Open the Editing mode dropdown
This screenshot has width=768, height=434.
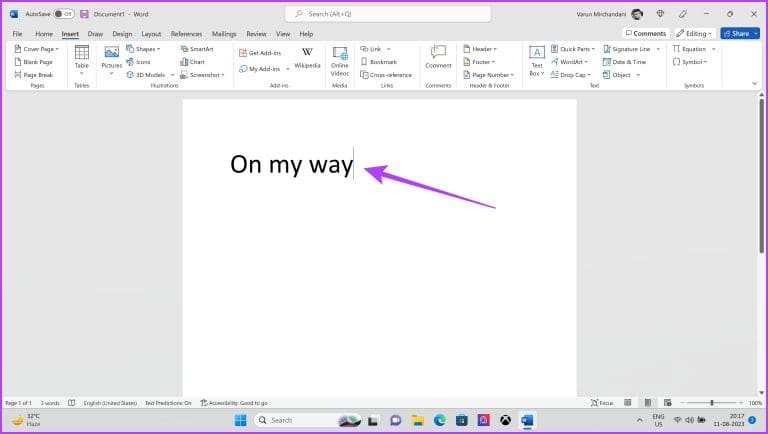(x=694, y=33)
